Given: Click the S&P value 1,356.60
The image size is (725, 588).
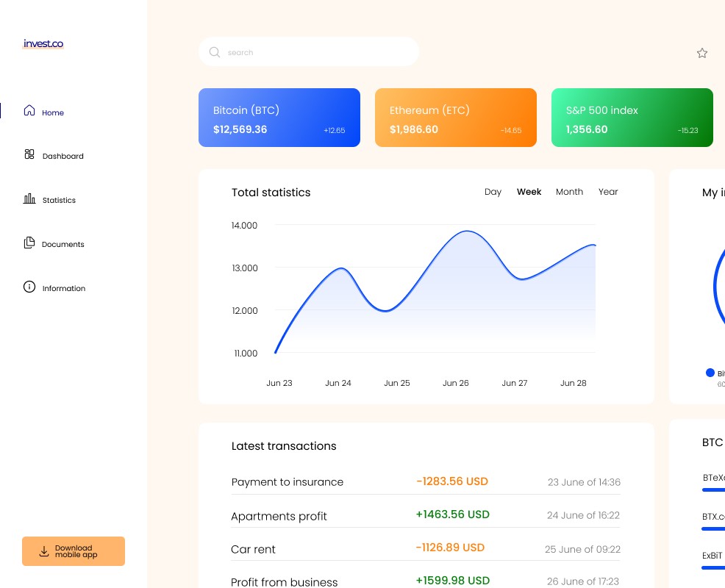Looking at the screenshot, I should click(x=587, y=129).
